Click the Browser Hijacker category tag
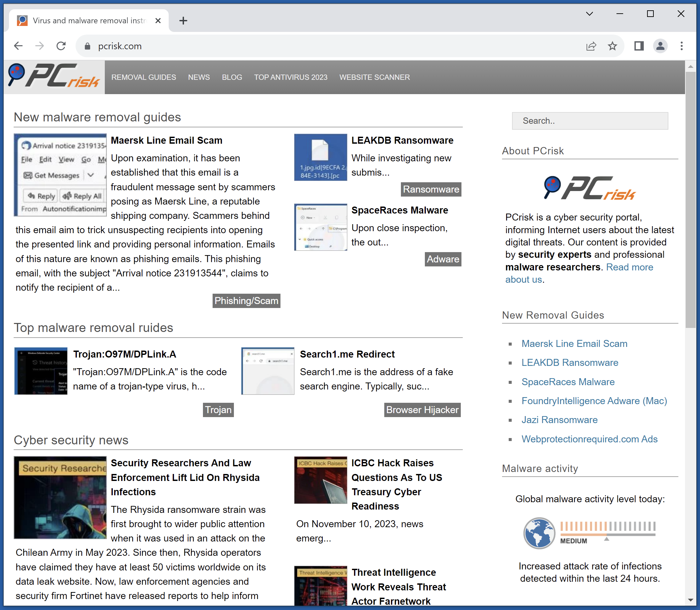 (422, 409)
